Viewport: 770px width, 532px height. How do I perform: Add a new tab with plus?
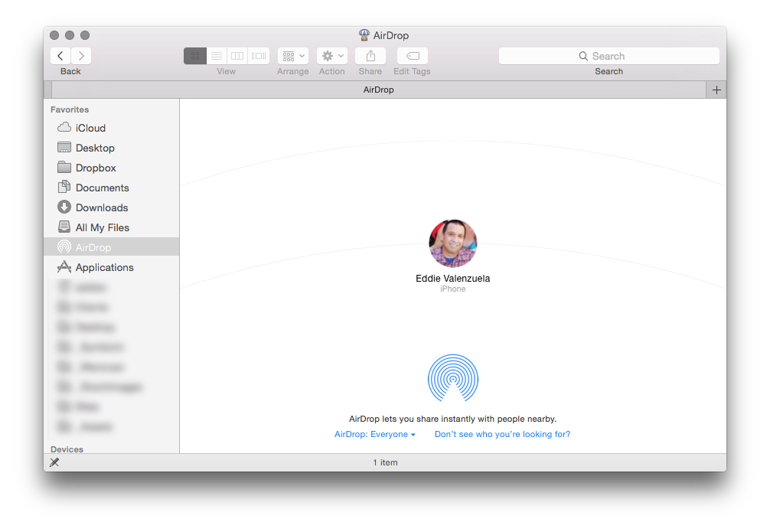pyautogui.click(x=716, y=90)
